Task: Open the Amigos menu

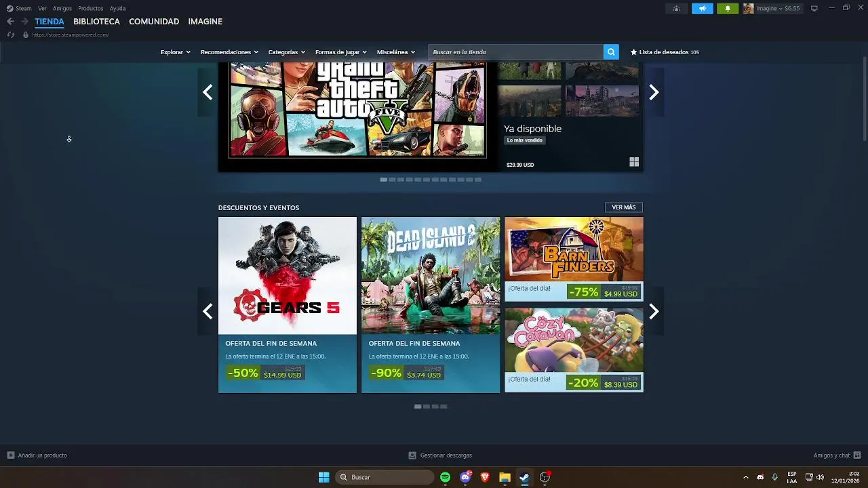Action: click(62, 8)
